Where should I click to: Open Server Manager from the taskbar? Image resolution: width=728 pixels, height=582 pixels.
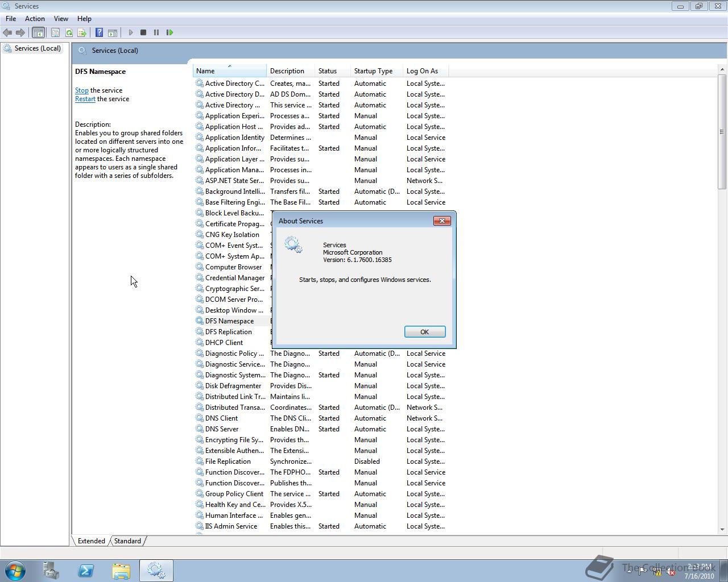51,571
